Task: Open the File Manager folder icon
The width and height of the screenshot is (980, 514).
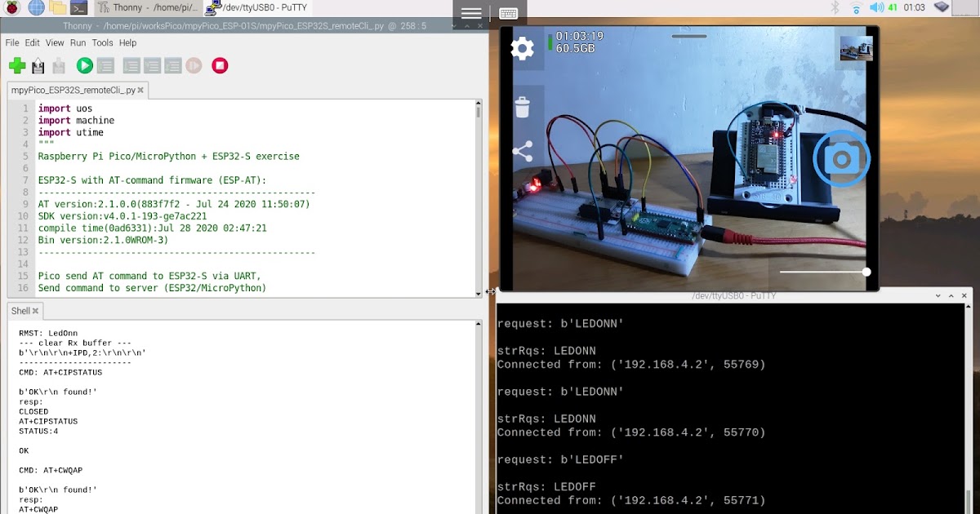Action: coord(57,8)
